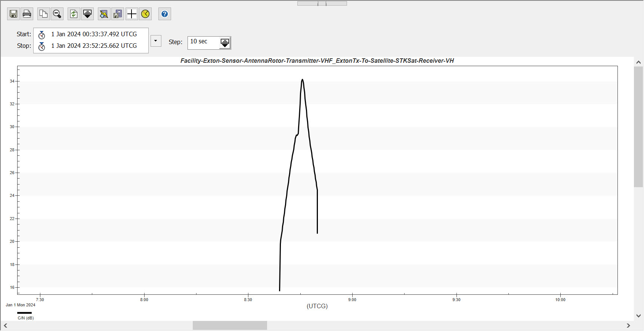
Task: Click the Stop time field
Action: pos(94,46)
